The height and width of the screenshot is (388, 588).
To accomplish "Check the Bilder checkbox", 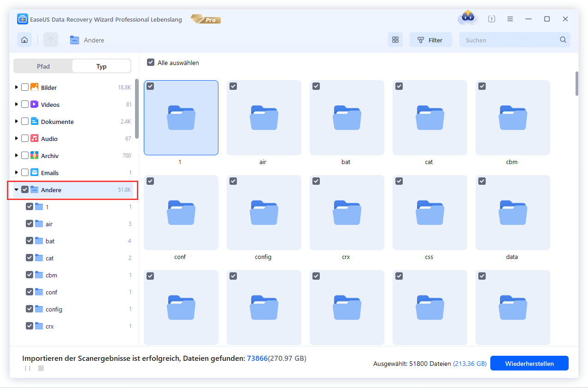I will point(25,87).
